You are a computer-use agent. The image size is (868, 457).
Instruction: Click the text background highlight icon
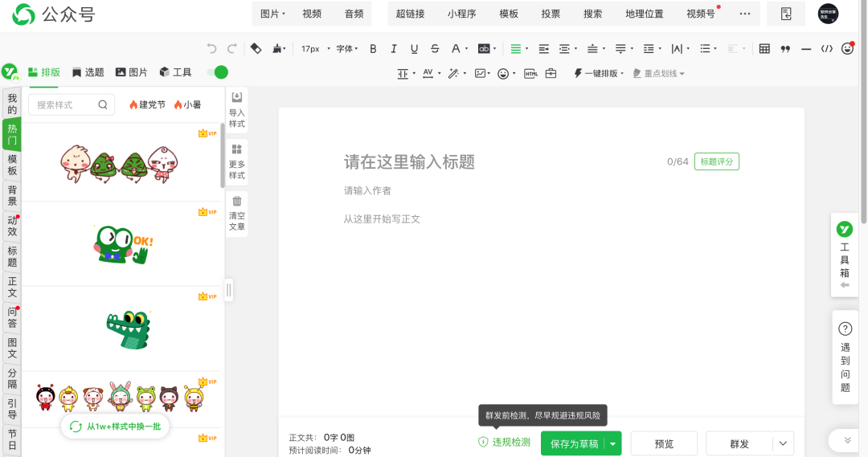tap(484, 49)
